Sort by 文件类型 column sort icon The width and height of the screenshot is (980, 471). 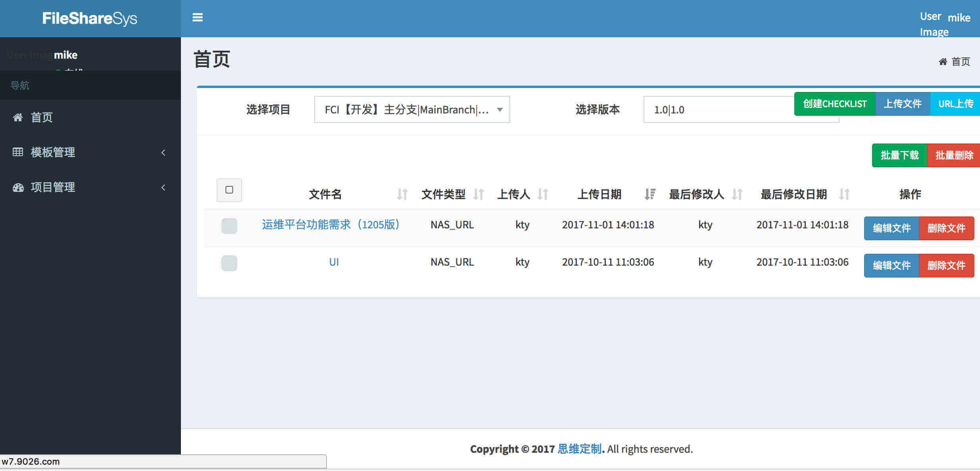point(478,194)
